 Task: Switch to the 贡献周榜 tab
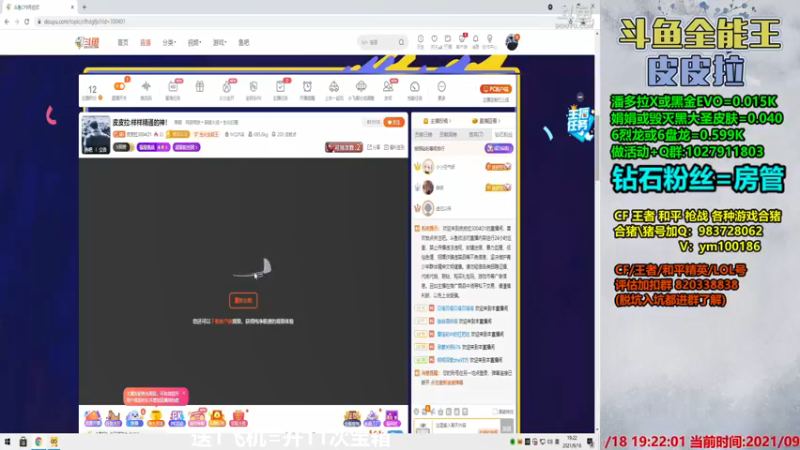click(x=448, y=135)
